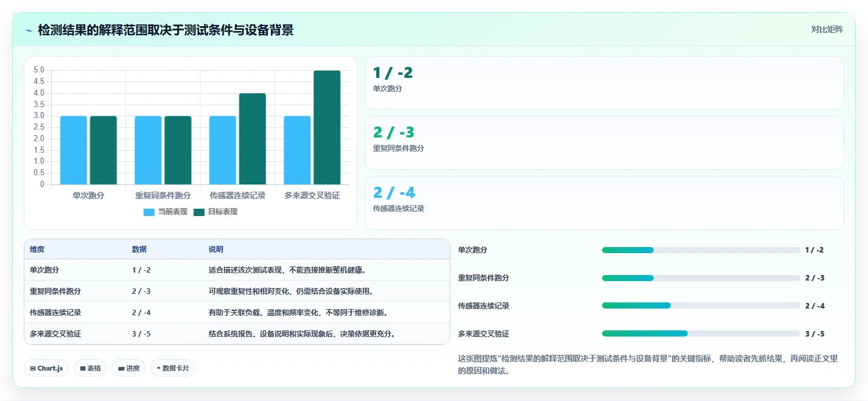Screen dimensions: 868x401
Task: Click the 单次跑分 progress bar
Action: tap(701, 250)
